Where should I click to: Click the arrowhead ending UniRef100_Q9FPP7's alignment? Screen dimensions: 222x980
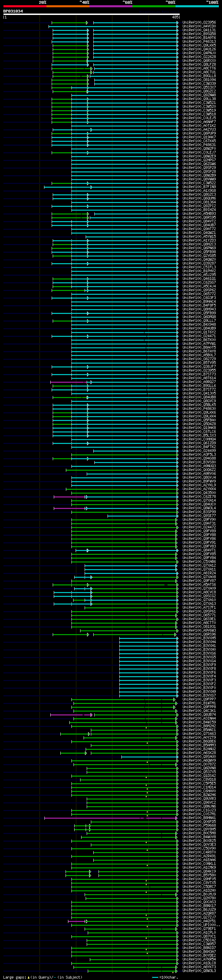174,699
